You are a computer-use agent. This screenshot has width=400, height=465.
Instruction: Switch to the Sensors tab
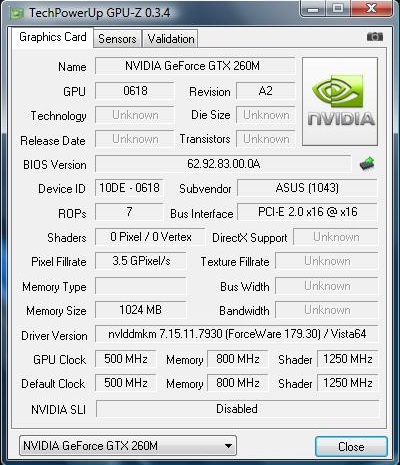(x=117, y=39)
